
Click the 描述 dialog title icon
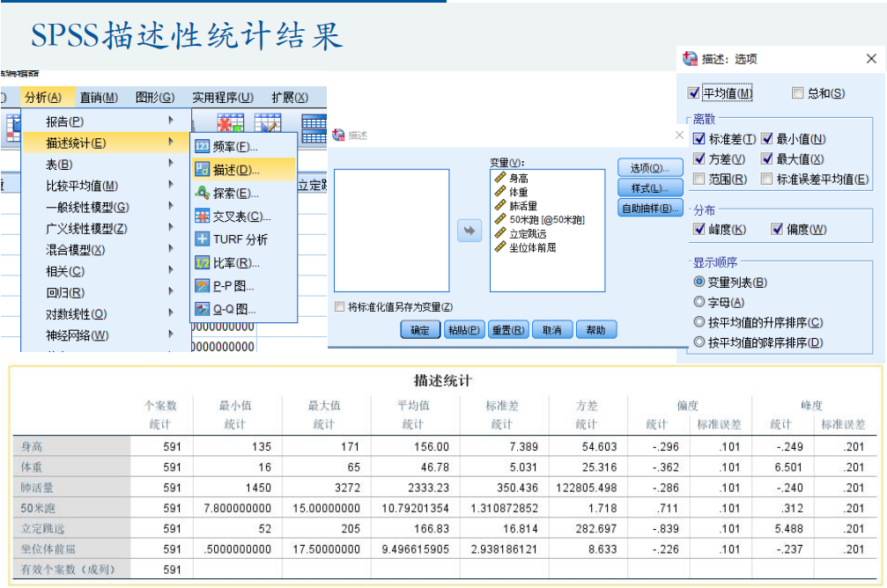click(x=338, y=136)
